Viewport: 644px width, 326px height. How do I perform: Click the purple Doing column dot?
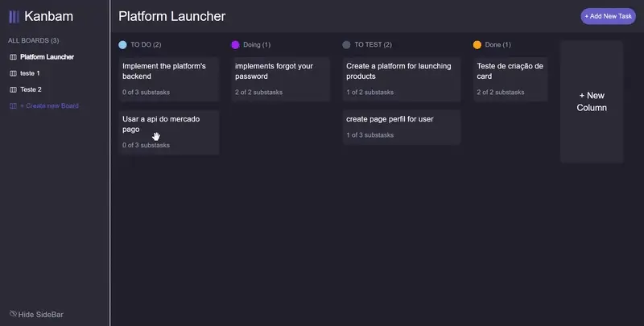[235, 45]
